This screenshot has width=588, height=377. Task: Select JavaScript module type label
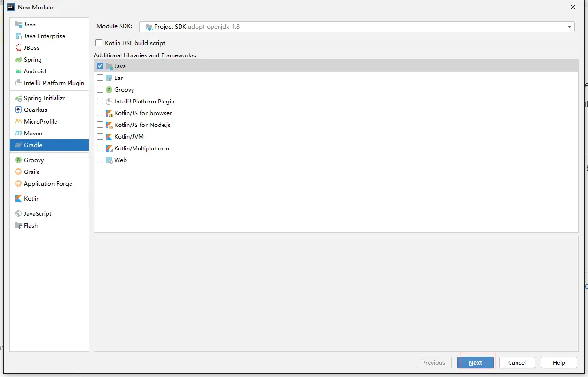coord(38,214)
